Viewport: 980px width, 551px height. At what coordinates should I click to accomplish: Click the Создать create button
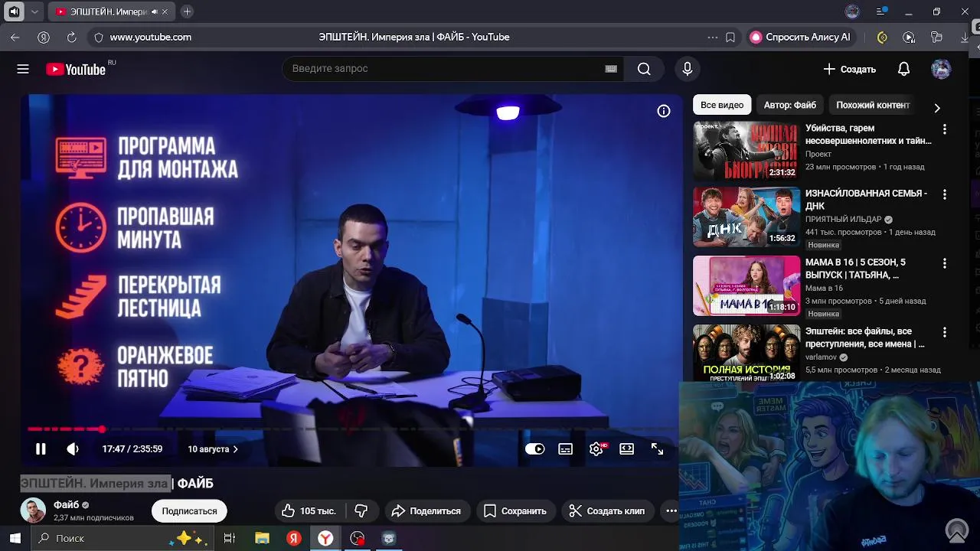coord(850,69)
